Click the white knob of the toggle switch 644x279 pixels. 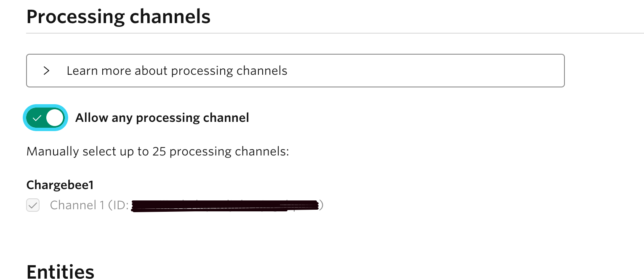(x=55, y=118)
